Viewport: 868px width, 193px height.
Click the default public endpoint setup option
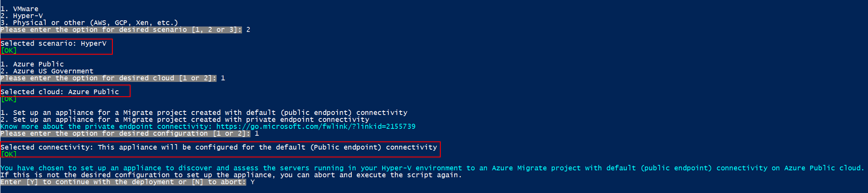click(x=204, y=113)
